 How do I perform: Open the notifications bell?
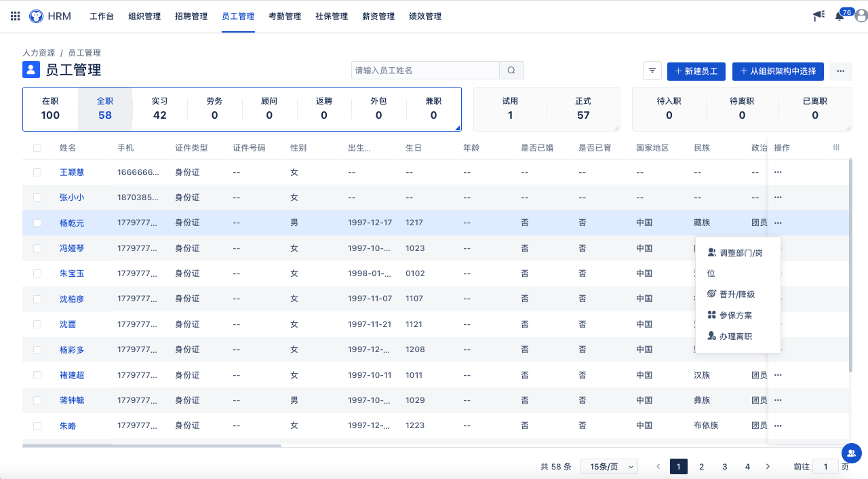pos(840,16)
